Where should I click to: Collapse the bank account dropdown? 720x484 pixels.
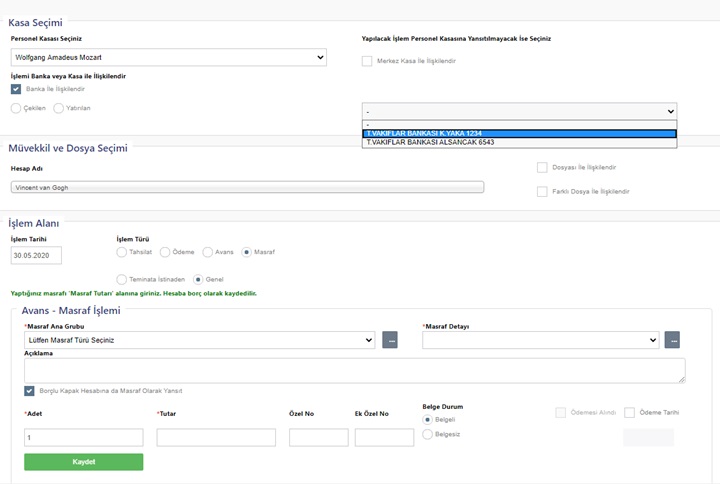pos(519,111)
